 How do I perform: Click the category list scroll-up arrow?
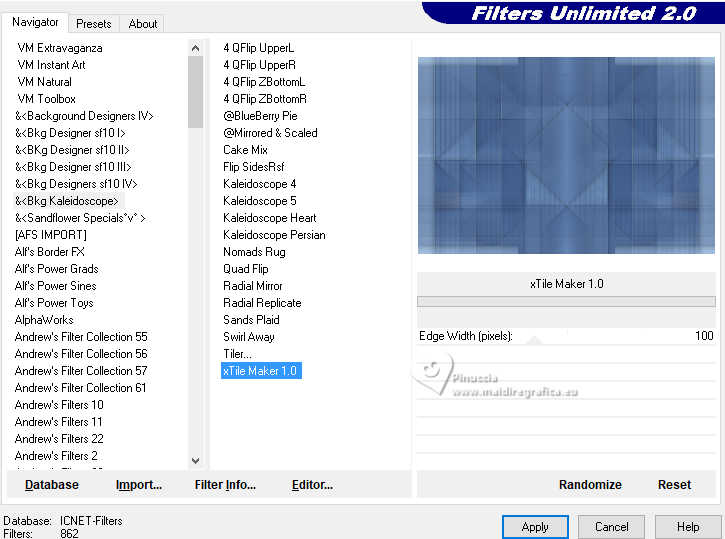tap(196, 48)
